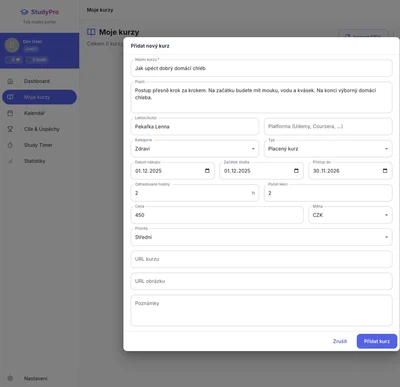The image size is (400, 387).
Task: Click the Dev User avatar
Action: (12, 45)
